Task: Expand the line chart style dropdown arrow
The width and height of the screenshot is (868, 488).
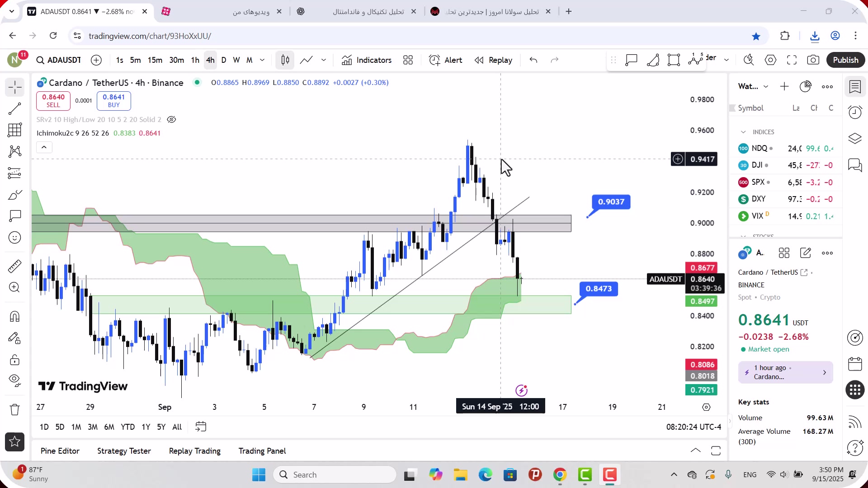Action: 324,60
